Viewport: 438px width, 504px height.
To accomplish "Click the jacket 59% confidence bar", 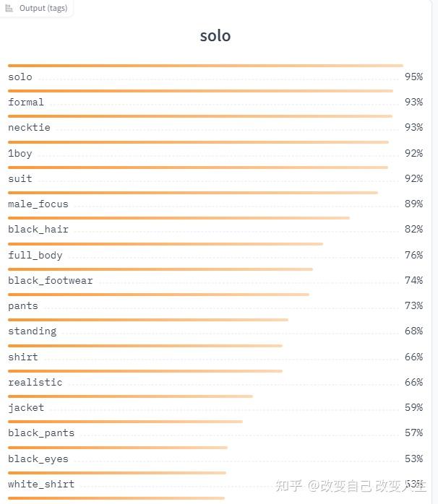I will [130, 396].
